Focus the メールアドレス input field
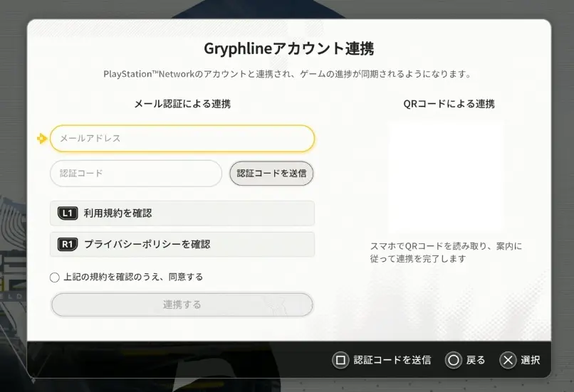The image size is (574, 392). tap(182, 139)
